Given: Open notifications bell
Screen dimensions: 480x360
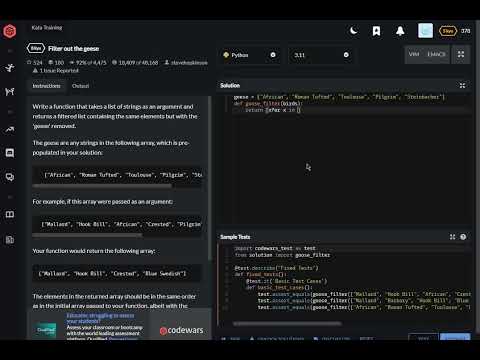Looking at the screenshot, I should tap(400, 31).
